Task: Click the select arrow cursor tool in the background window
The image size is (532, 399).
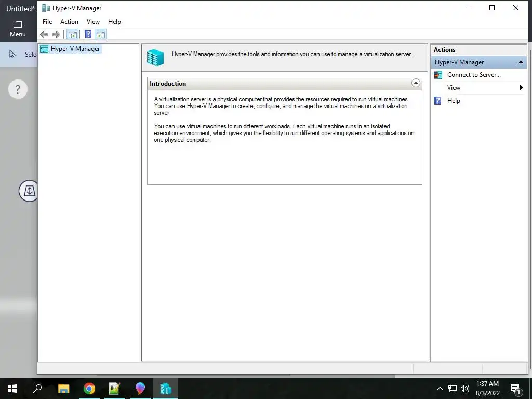Action: pyautogui.click(x=12, y=54)
